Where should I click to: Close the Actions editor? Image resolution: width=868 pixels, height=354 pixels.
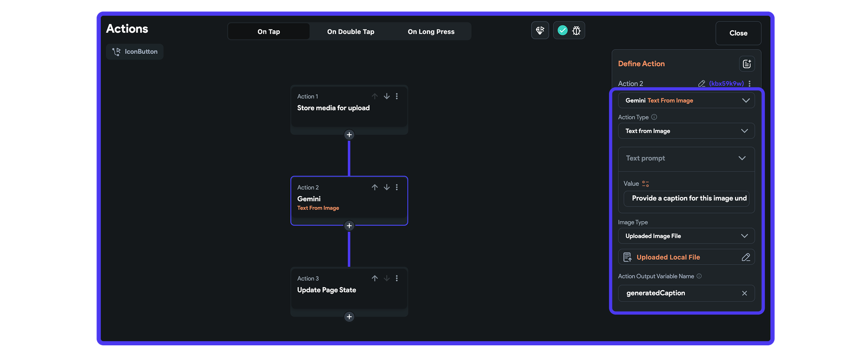tap(738, 33)
